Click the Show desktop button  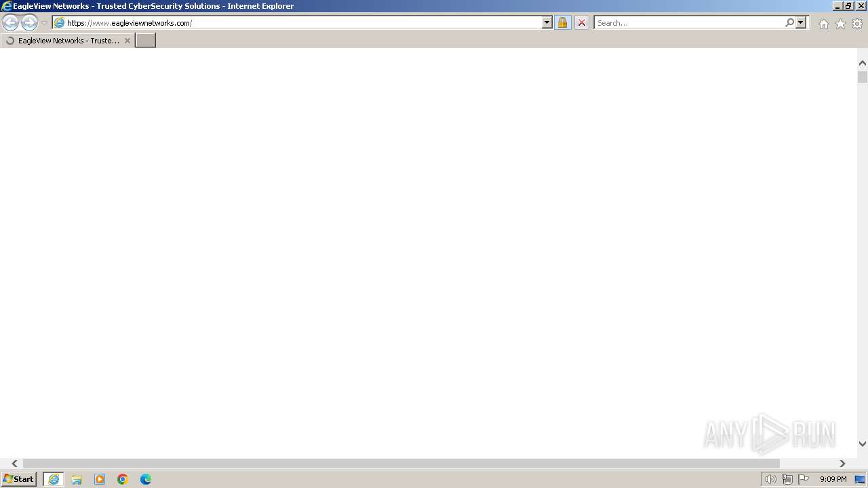[860, 479]
